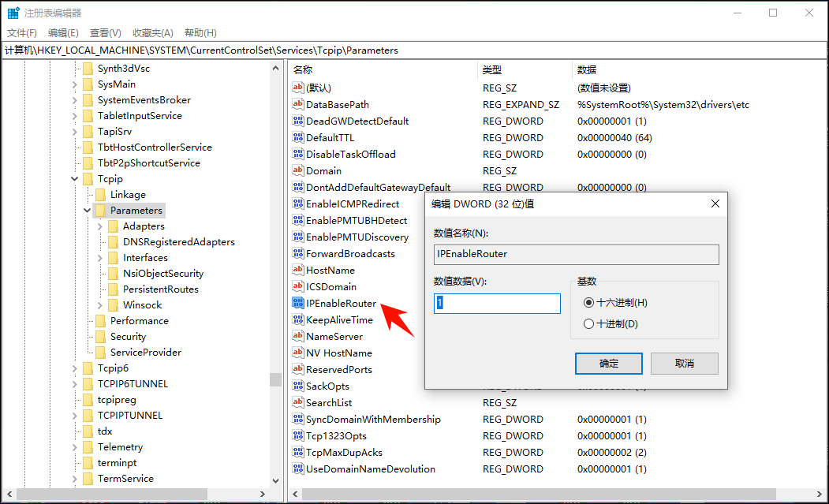Screen dimensions: 829x504
Task: Select the PersistentRoutes tree key
Action: point(161,289)
